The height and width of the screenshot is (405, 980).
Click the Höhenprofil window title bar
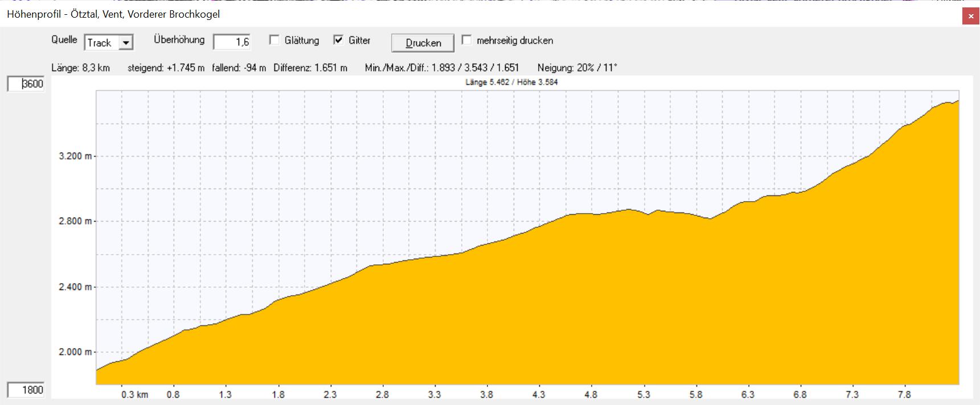[x=399, y=14]
